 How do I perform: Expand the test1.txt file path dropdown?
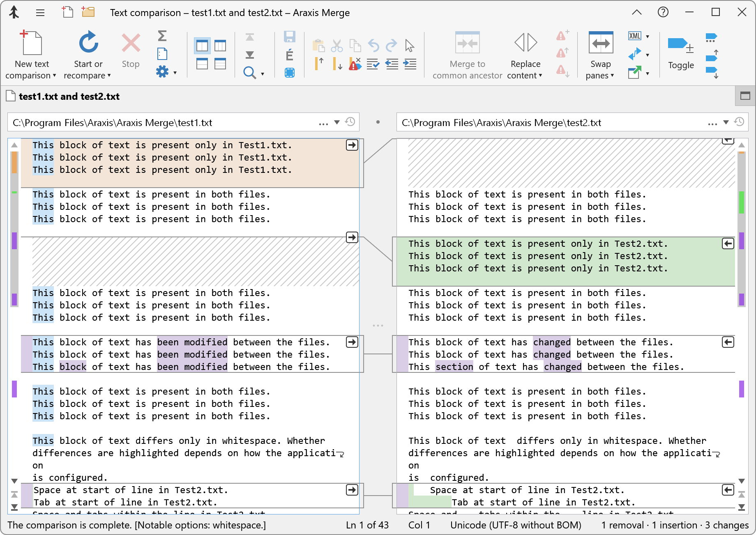337,122
